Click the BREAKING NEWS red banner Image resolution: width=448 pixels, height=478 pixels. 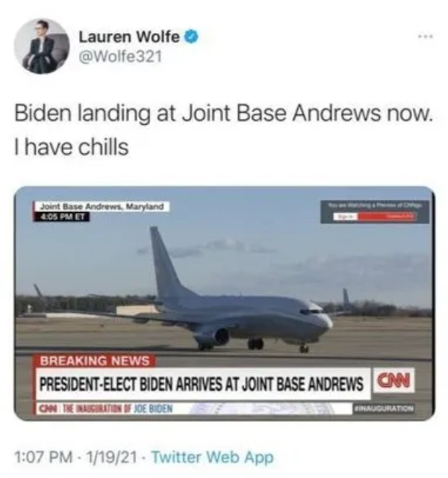pos(95,361)
